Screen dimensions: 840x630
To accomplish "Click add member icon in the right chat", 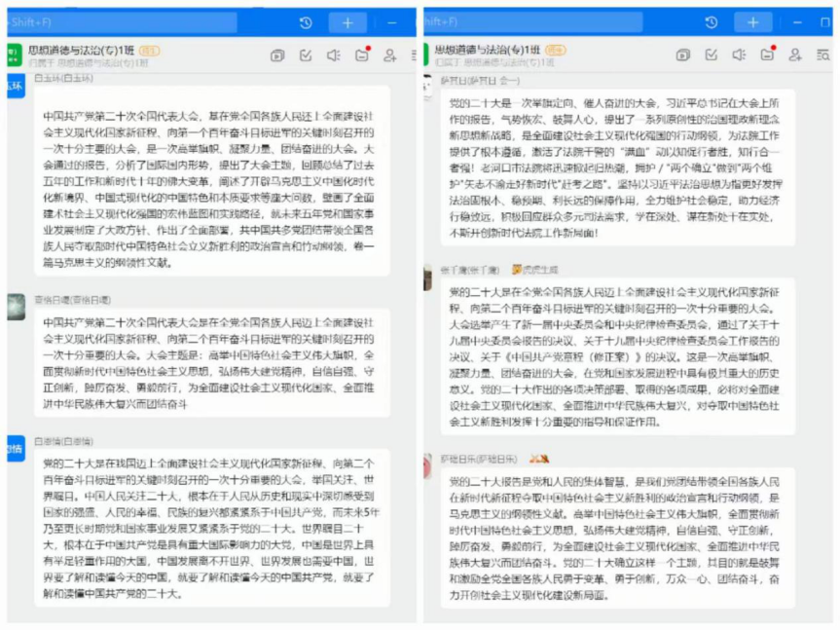I will click(x=795, y=56).
